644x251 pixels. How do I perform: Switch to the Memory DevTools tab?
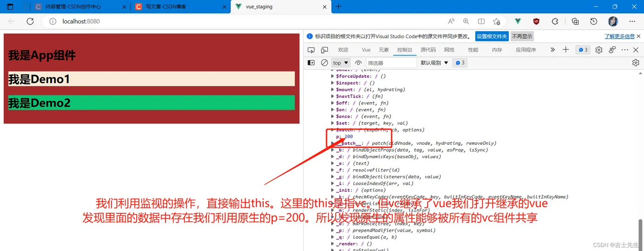pyautogui.click(x=497, y=50)
